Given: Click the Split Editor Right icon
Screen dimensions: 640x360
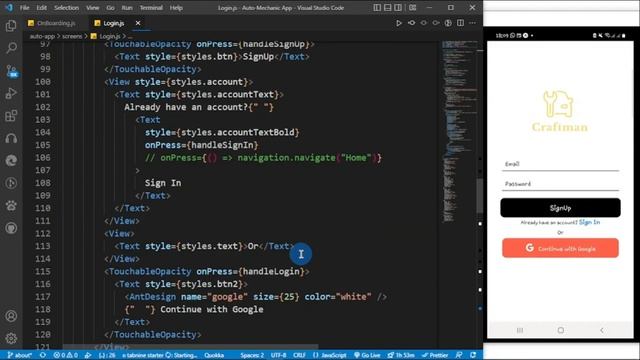Looking at the screenshot, I should [x=460, y=23].
